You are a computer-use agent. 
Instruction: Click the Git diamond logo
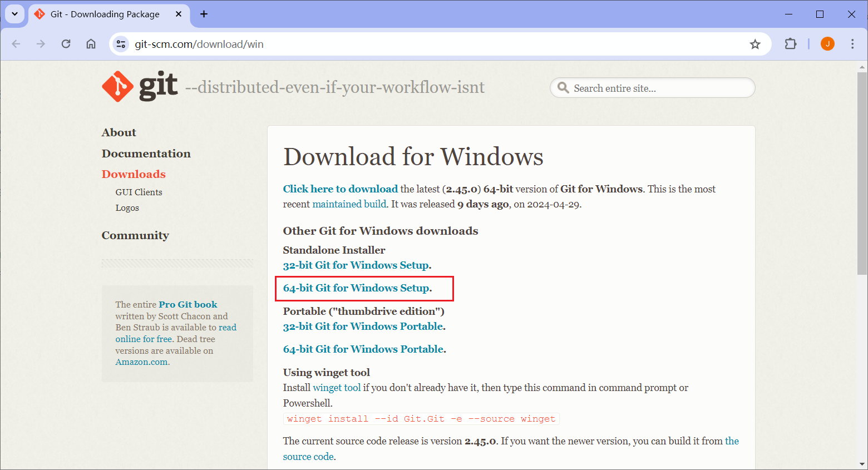click(x=117, y=87)
